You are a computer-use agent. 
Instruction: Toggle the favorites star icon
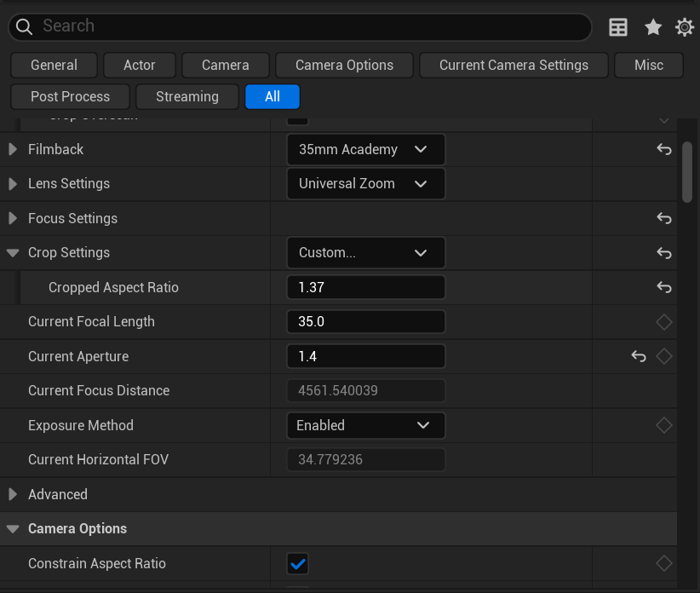click(x=652, y=27)
